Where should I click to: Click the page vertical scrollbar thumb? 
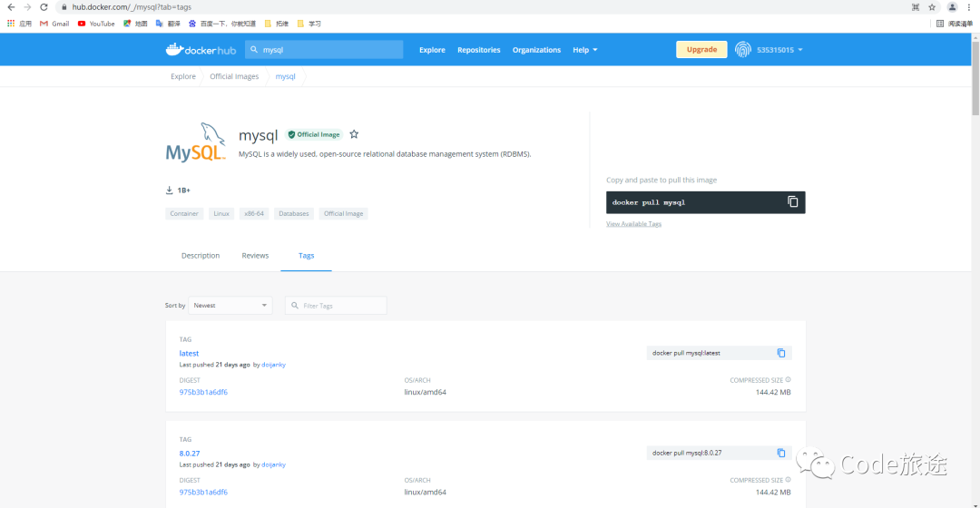tap(975, 79)
